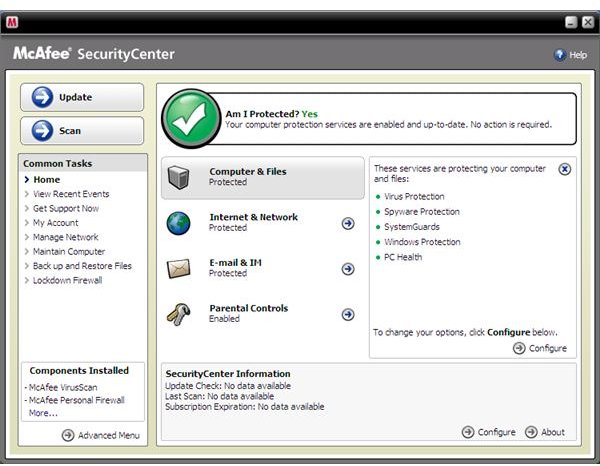
Task: Open My Account task
Action: pyautogui.click(x=55, y=223)
